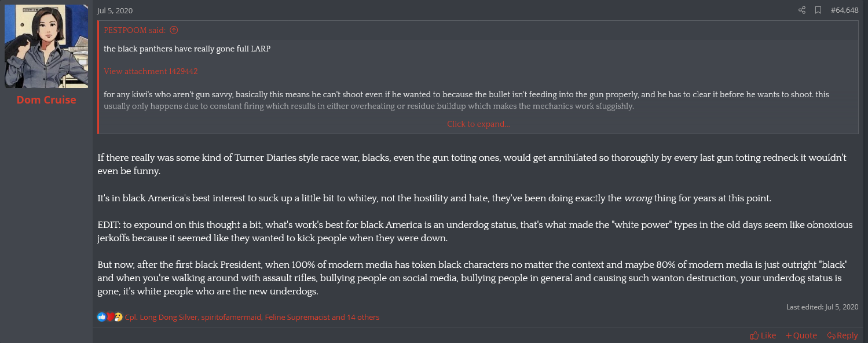The width and height of the screenshot is (868, 343).
Task: Click the Reply arrow icon
Action: click(x=831, y=335)
